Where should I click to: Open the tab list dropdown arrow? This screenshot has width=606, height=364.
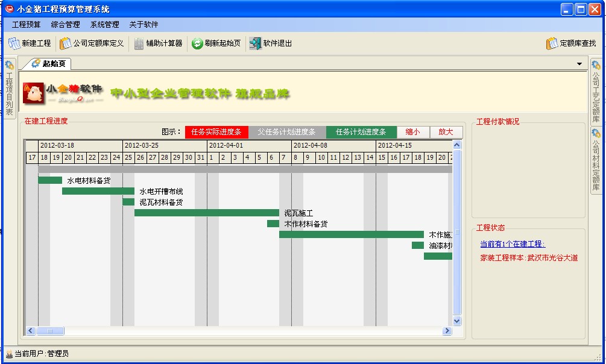[579, 64]
